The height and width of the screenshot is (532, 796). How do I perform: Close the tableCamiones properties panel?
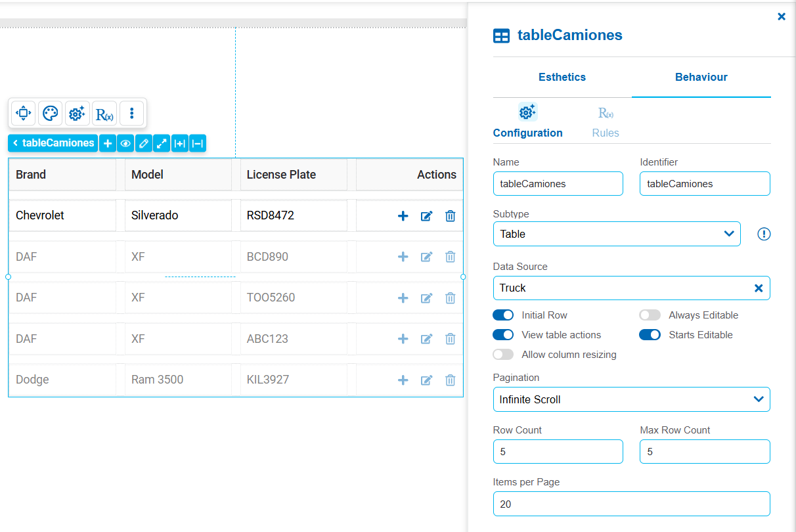[782, 16]
